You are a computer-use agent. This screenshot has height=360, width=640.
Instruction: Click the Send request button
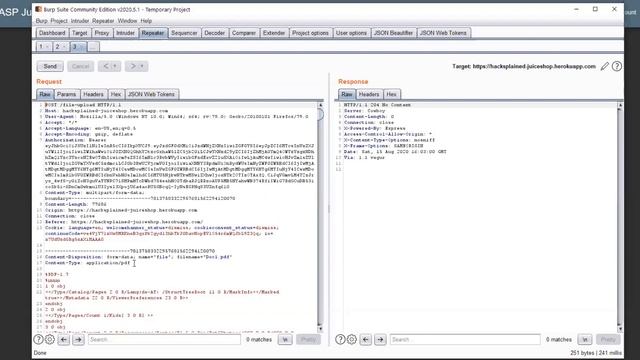[x=50, y=66]
